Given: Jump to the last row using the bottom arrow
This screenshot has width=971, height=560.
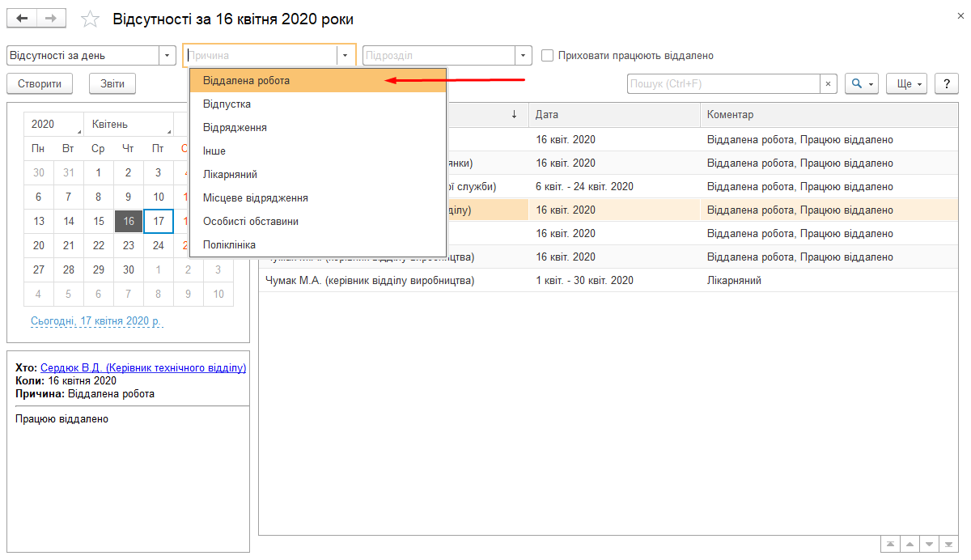Looking at the screenshot, I should tap(948, 544).
